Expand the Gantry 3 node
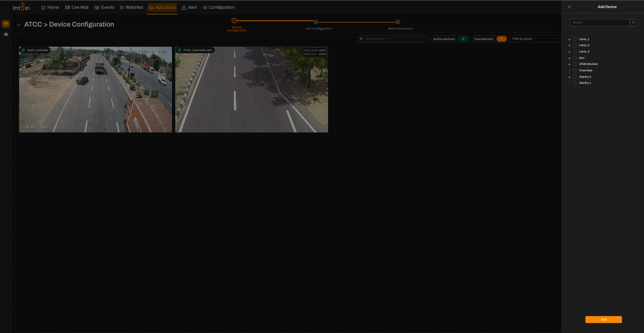 tap(569, 77)
